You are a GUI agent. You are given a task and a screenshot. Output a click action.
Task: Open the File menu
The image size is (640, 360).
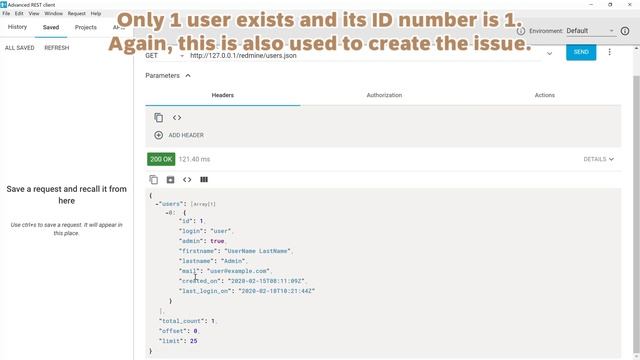click(x=6, y=13)
